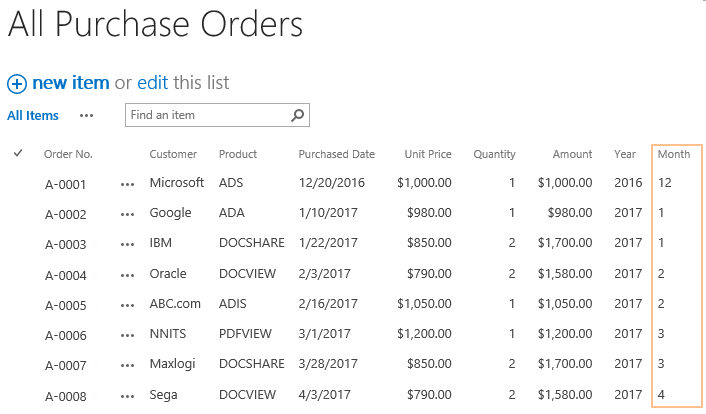Open order A-0002 title
Image resolution: width=706 pixels, height=414 pixels.
66,214
